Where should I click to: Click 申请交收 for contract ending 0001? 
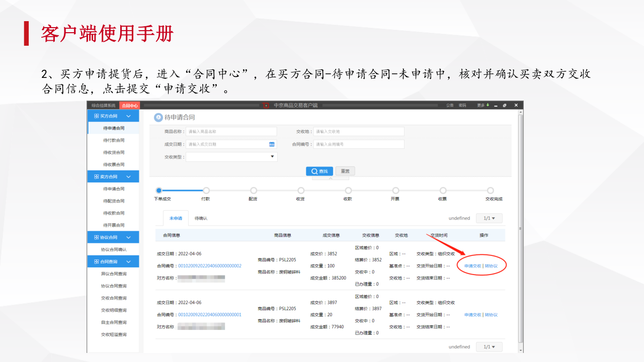[473, 315]
